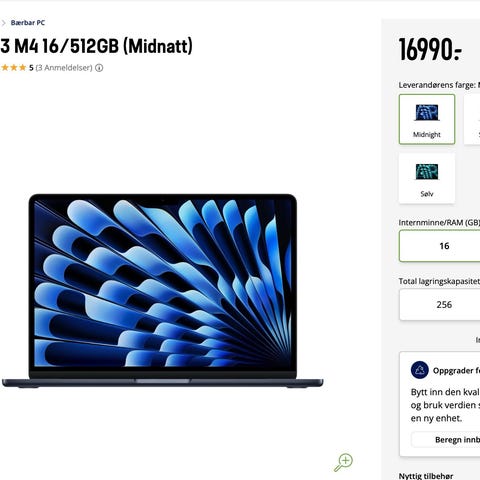
Task: Open the large MacBook product image
Action: point(162,291)
